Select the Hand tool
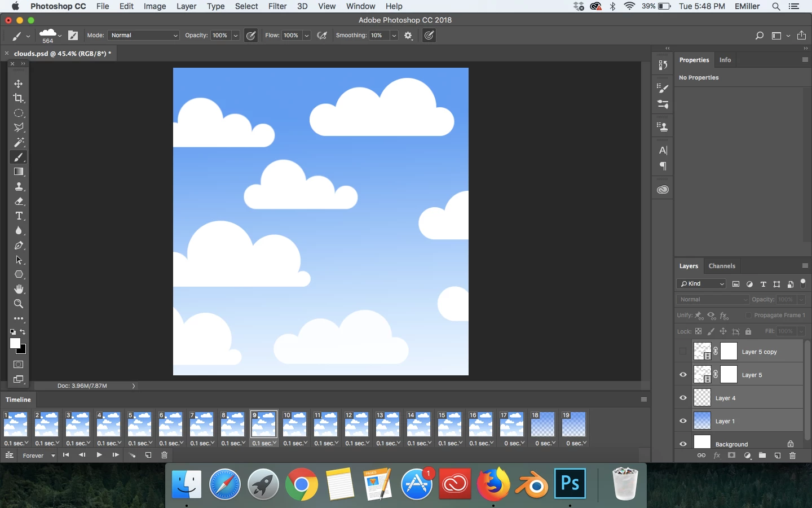The image size is (812, 508). (19, 289)
